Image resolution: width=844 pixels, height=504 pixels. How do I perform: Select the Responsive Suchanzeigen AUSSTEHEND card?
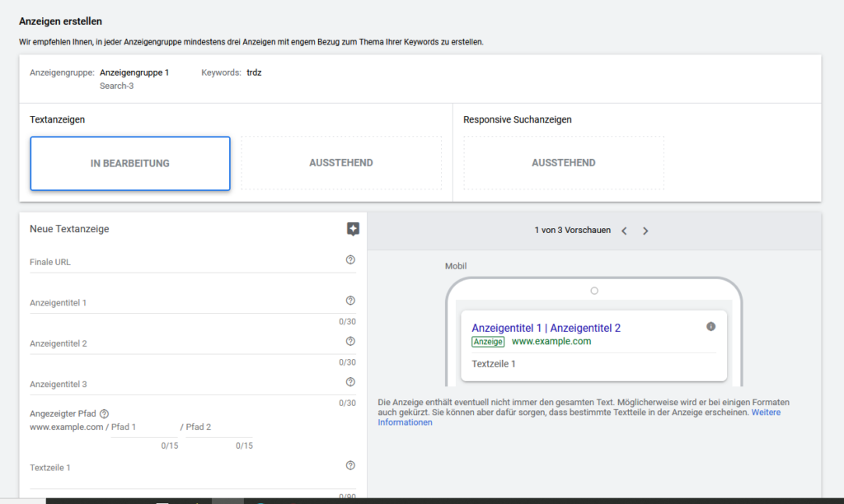pyautogui.click(x=564, y=163)
